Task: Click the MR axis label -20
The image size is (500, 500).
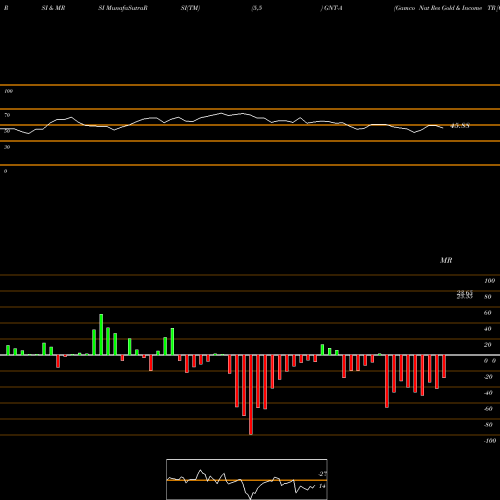Action: [488, 377]
